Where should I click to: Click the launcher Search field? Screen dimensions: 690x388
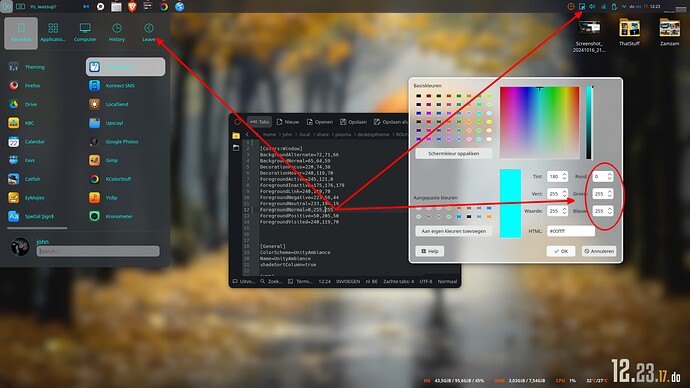coord(98,251)
